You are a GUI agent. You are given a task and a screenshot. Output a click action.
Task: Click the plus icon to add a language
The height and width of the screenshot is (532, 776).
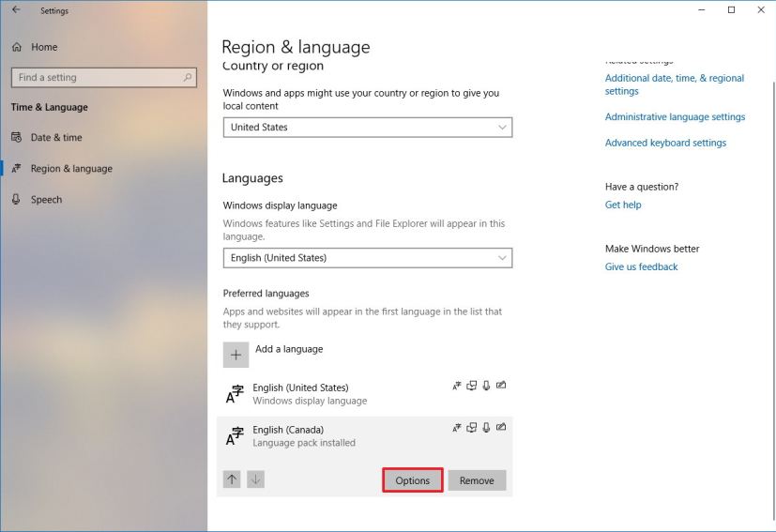pyautogui.click(x=236, y=355)
